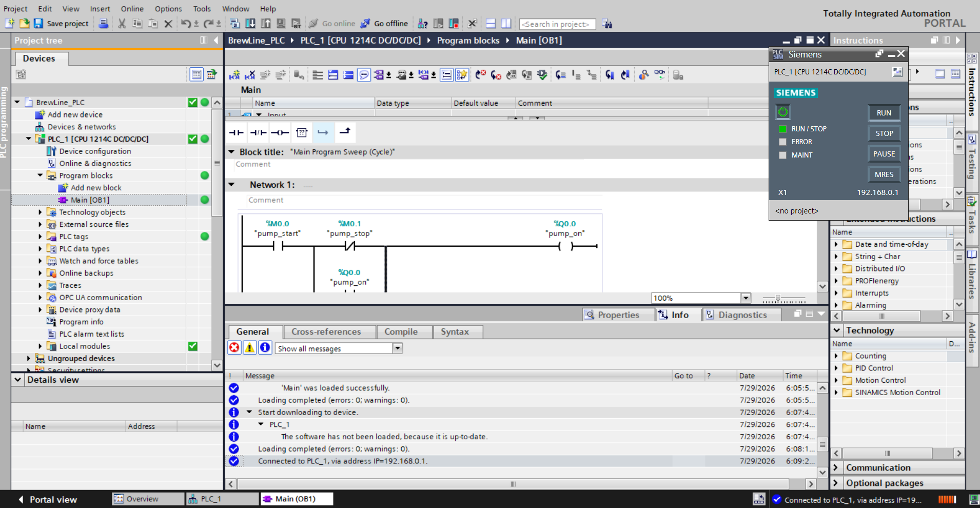Click the warnings filter icon in Info

coord(249,348)
